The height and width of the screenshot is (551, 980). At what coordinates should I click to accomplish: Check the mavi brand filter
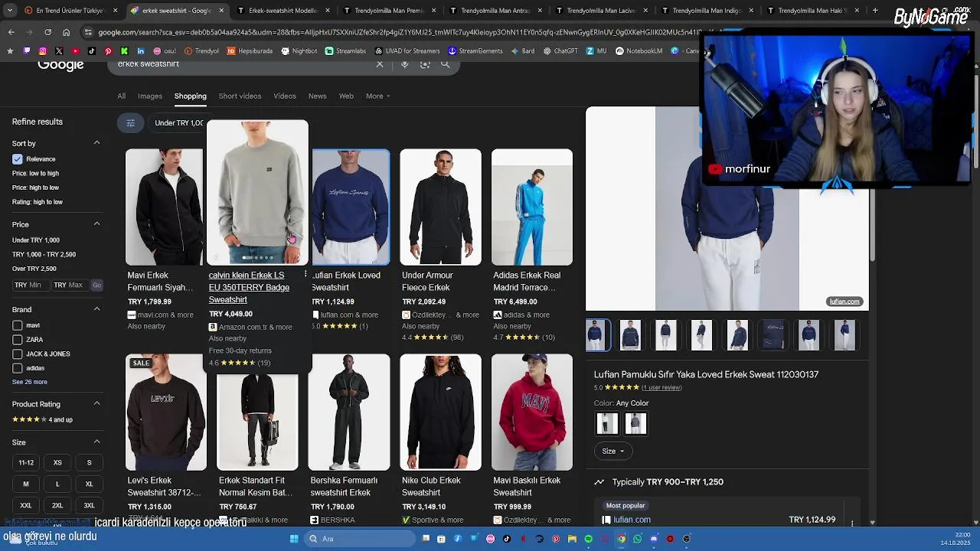point(18,325)
